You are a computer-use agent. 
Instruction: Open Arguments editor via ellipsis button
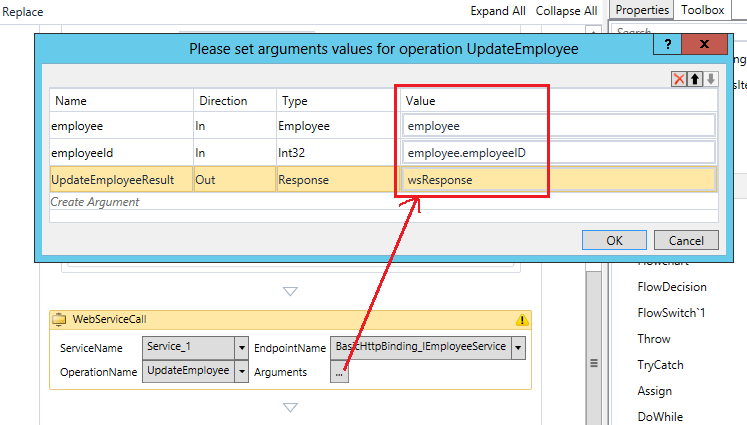pyautogui.click(x=341, y=372)
